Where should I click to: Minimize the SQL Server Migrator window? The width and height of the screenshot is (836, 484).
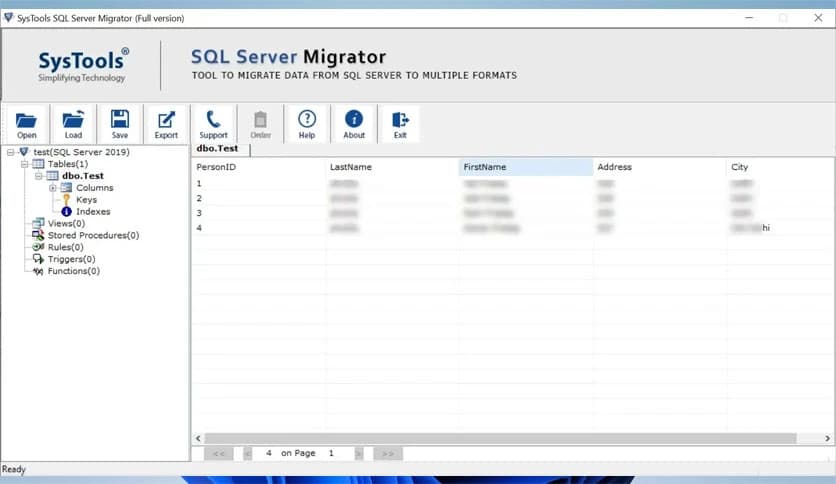click(749, 18)
